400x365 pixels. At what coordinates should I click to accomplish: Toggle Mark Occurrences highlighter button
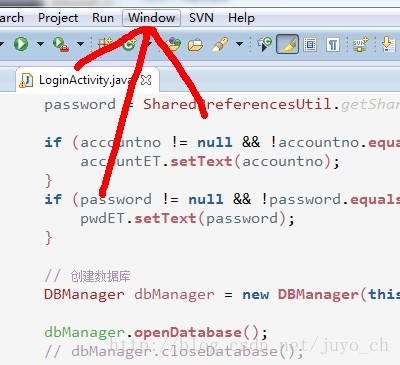[287, 44]
